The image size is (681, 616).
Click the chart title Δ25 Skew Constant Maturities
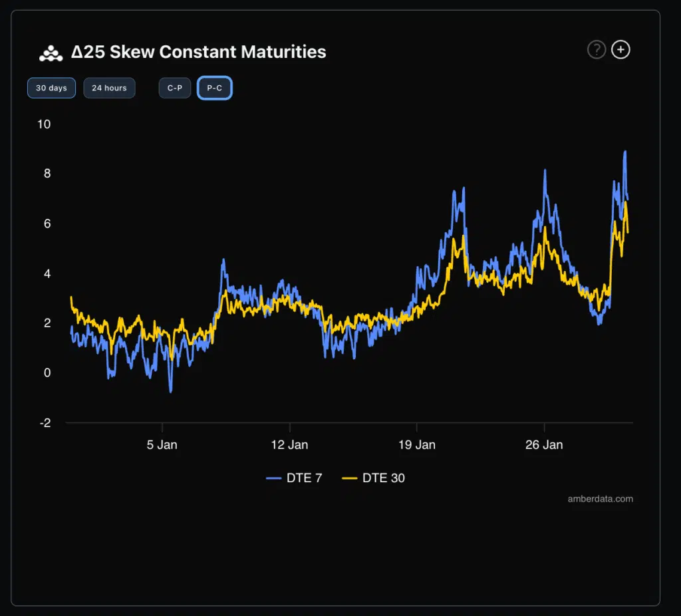(198, 51)
